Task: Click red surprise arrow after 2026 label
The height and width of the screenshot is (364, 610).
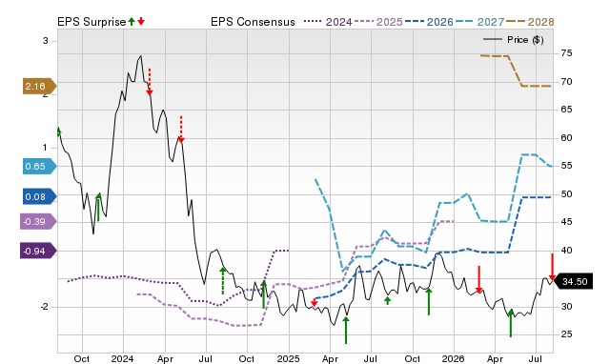Action: pos(479,279)
